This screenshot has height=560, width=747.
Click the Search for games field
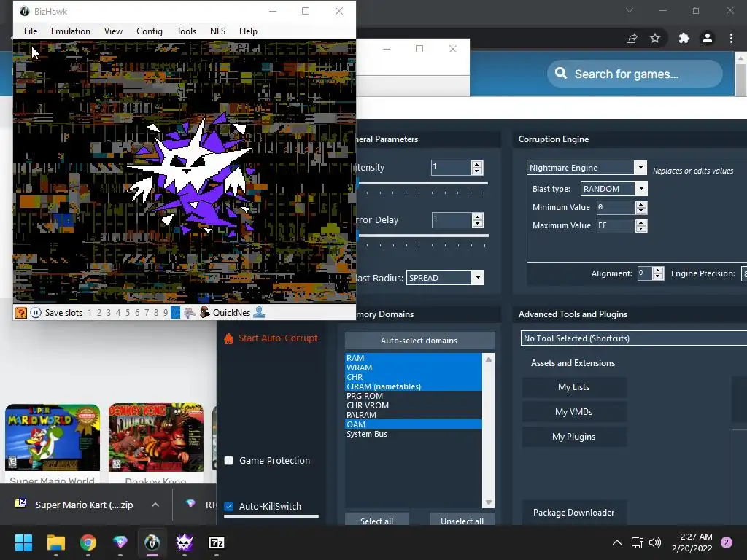[x=635, y=74]
